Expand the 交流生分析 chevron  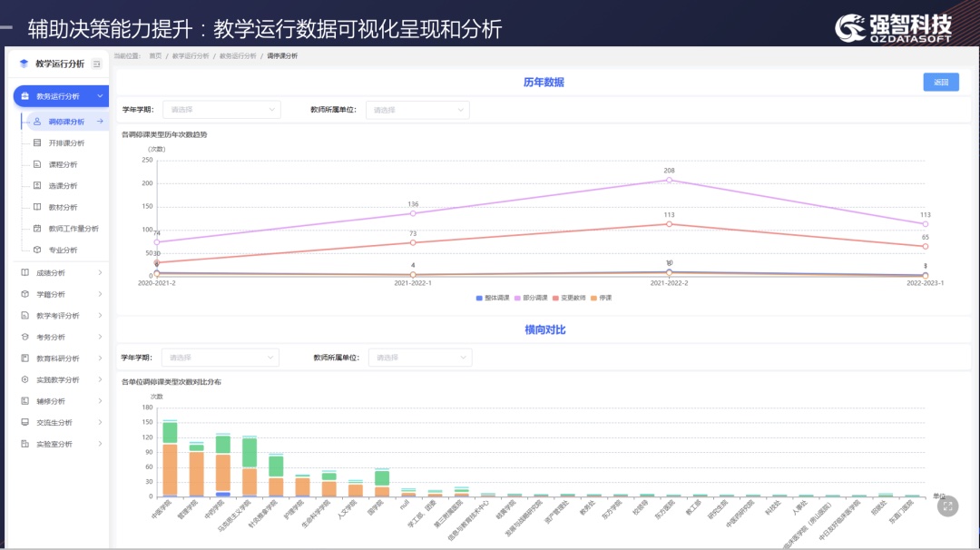coord(100,423)
